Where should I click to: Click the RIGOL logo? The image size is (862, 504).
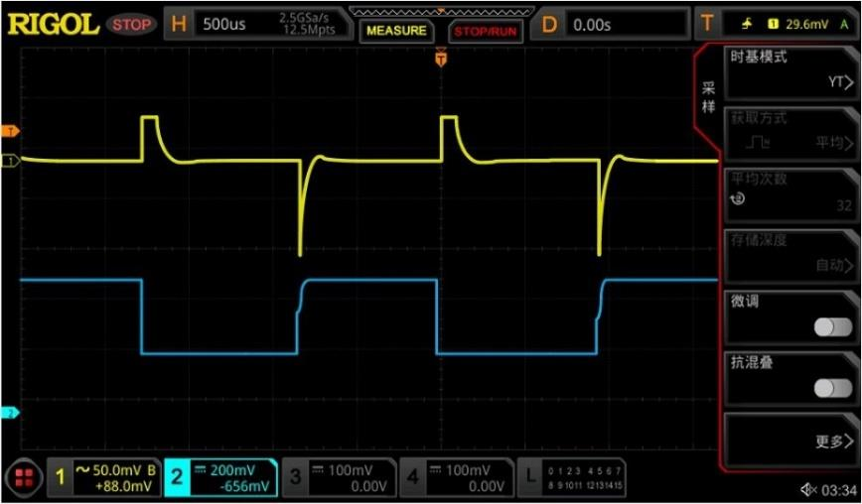click(54, 25)
